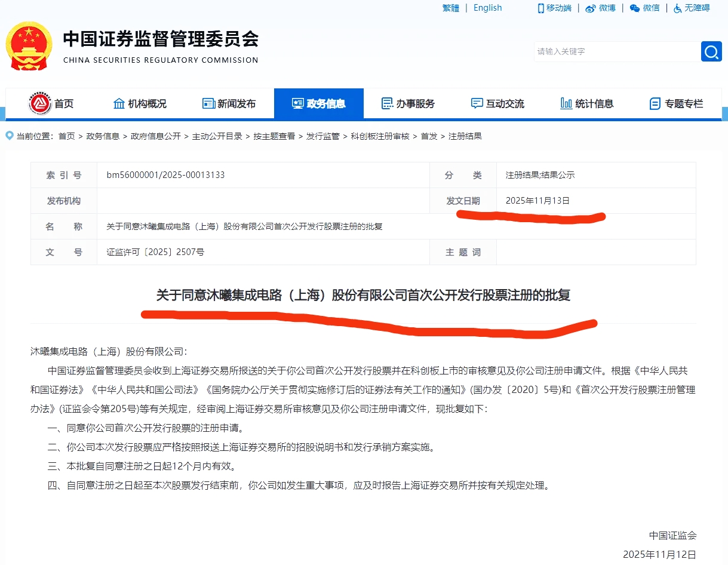Go to 注册结果 in the breadcrumb

click(x=465, y=136)
